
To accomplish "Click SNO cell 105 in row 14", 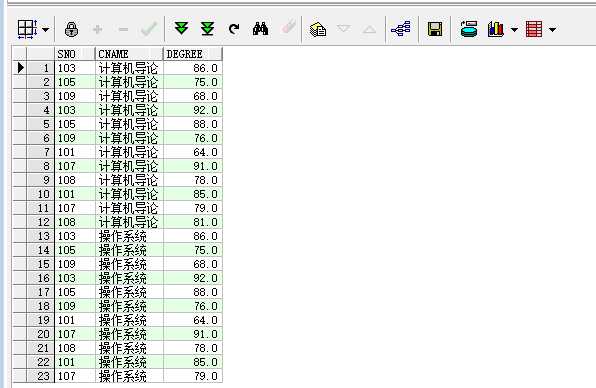I will click(x=75, y=250).
